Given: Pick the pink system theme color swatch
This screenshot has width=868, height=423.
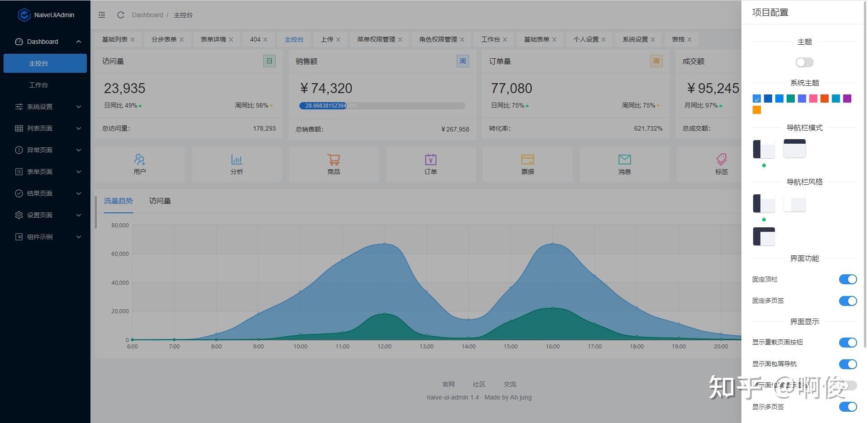Looking at the screenshot, I should (x=813, y=99).
